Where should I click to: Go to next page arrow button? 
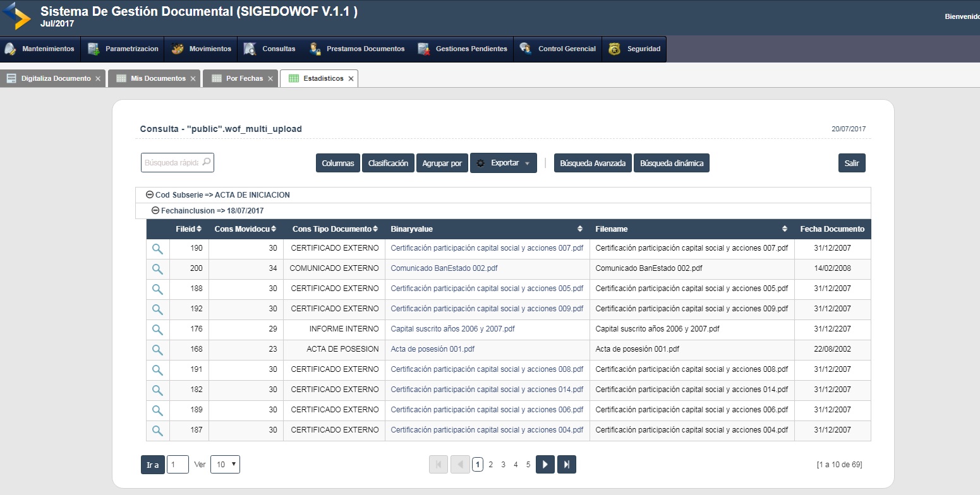(545, 465)
